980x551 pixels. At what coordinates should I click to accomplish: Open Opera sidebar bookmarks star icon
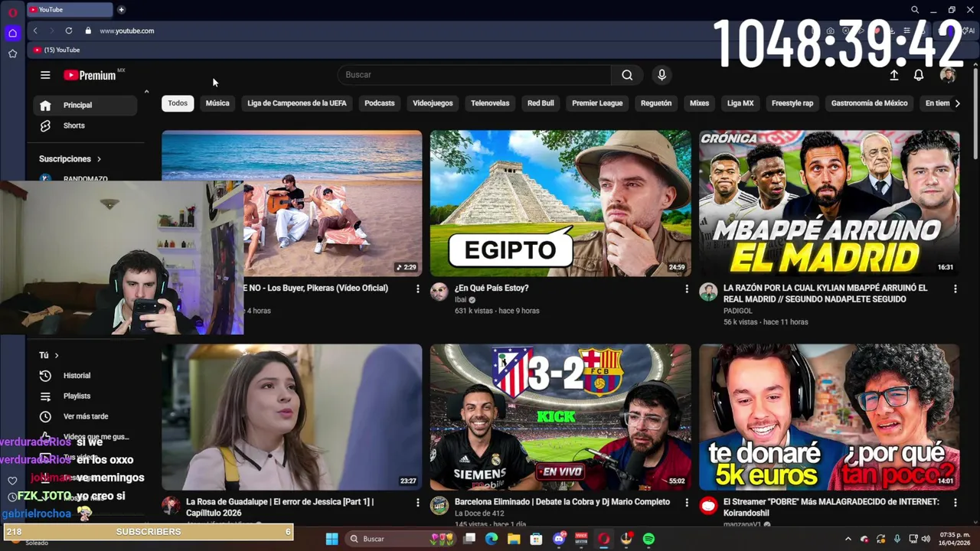point(12,54)
